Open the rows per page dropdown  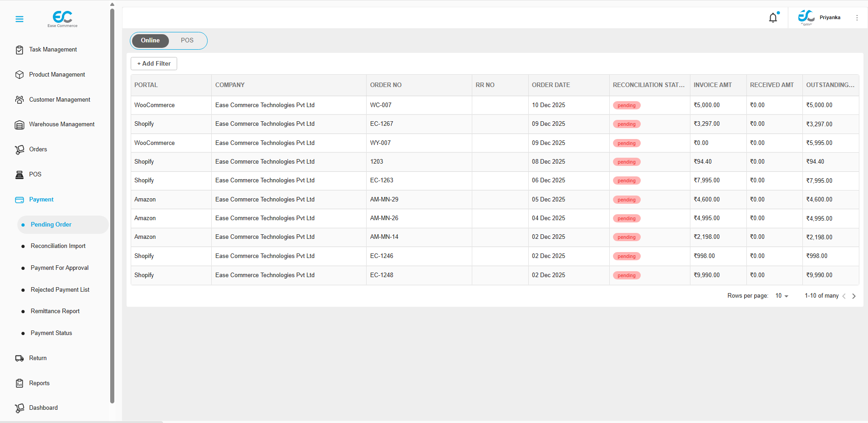[781, 296]
